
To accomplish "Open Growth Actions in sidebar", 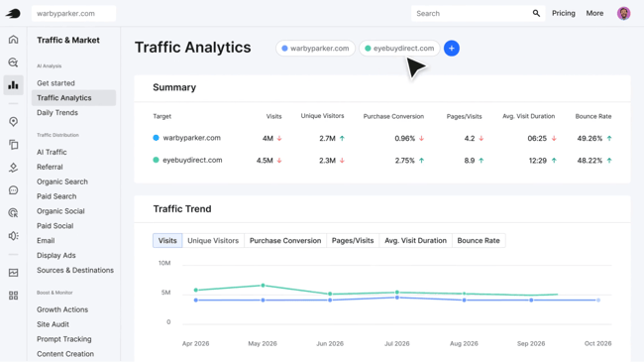I will [x=62, y=309].
